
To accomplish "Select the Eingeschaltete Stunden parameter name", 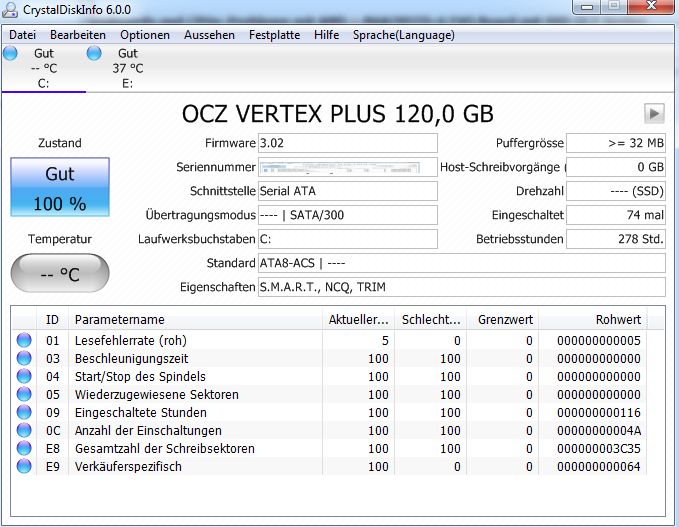I will [141, 412].
